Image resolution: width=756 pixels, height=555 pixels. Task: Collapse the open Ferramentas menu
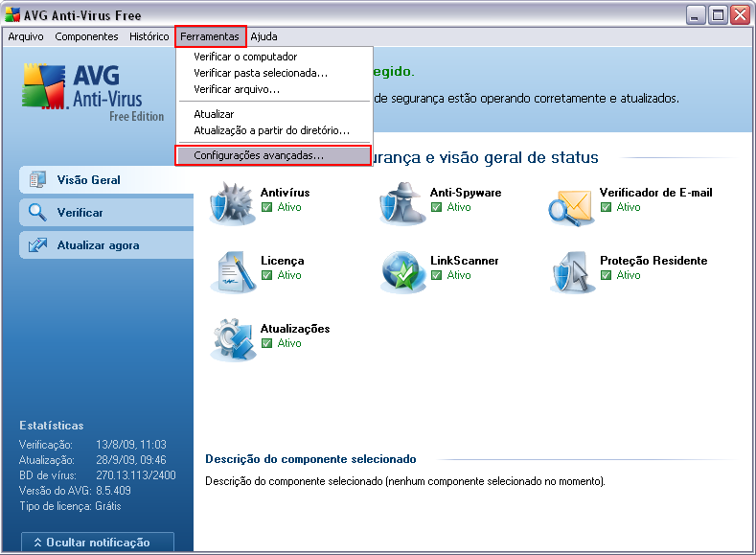coord(210,36)
